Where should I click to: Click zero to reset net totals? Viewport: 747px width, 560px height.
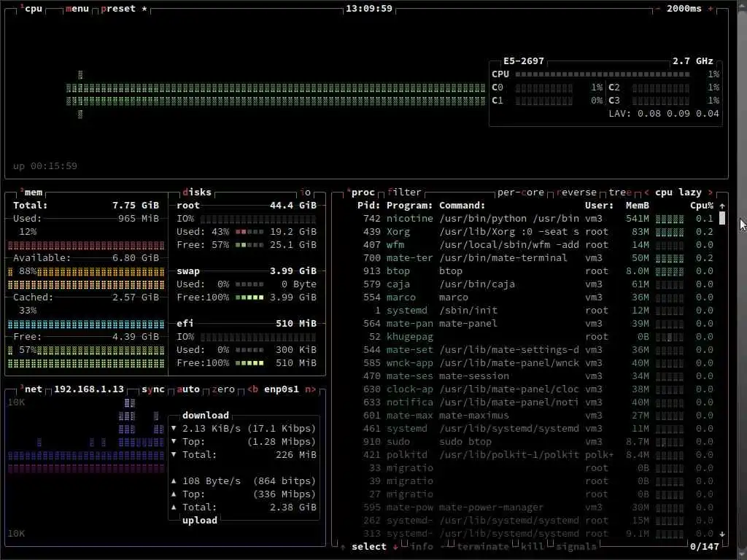click(x=223, y=389)
